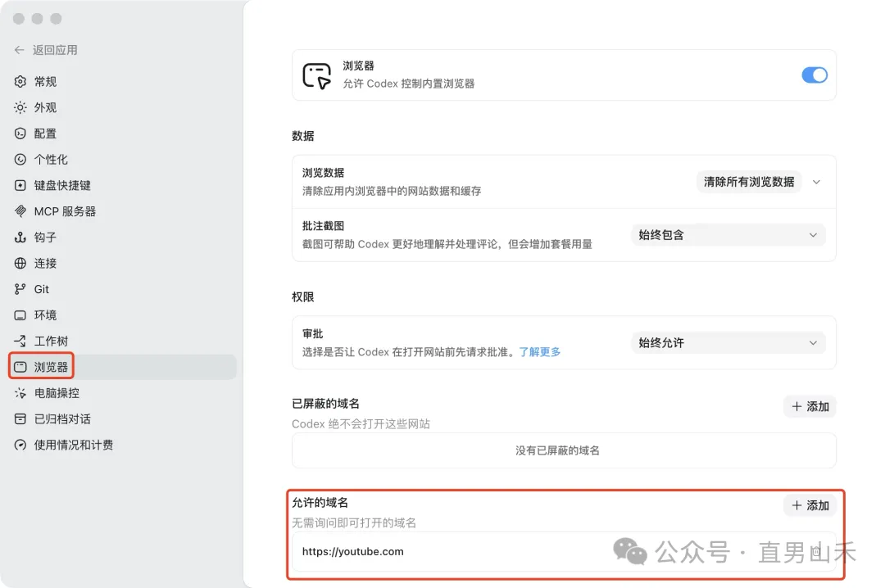This screenshot has width=885, height=588.
Task: Click the 审批 row title
Action: 313,333
